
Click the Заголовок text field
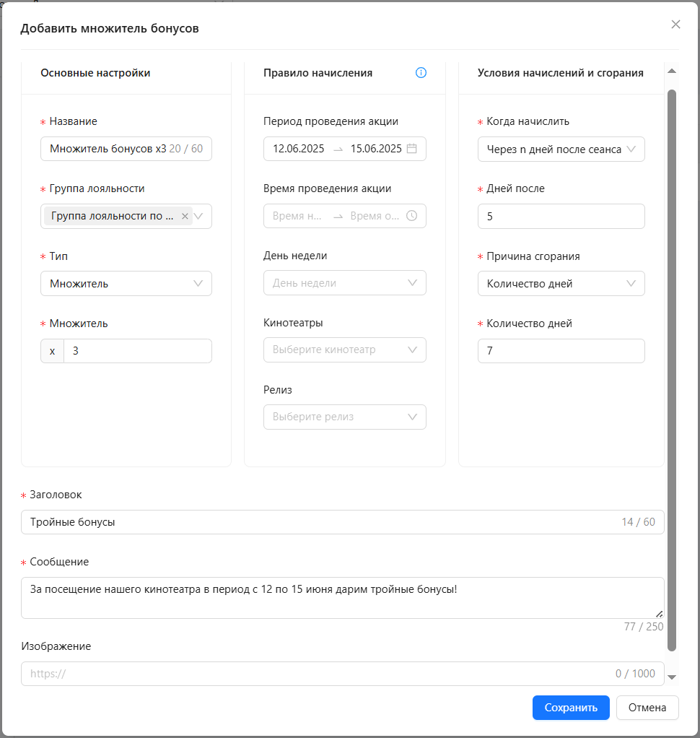tap(343, 522)
